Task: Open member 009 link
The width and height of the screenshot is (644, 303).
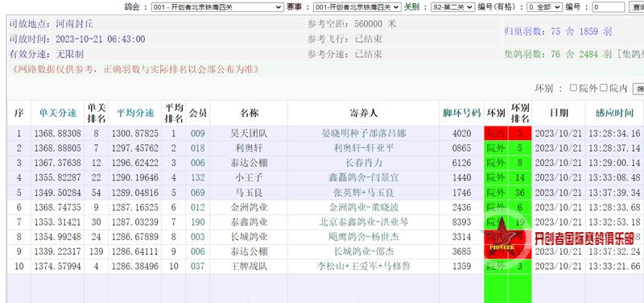Action: [x=197, y=134]
